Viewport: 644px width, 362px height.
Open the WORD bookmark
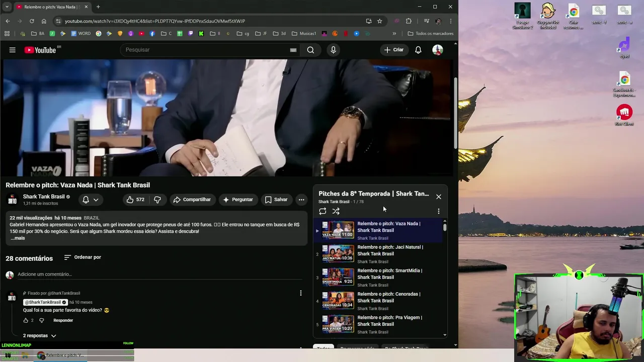coord(81,34)
